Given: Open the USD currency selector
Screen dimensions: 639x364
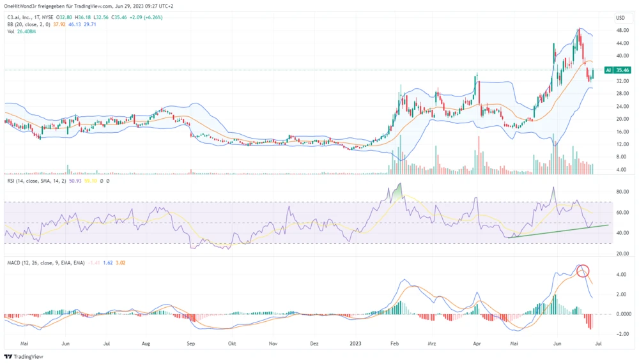Looking at the screenshot, I should click(620, 17).
